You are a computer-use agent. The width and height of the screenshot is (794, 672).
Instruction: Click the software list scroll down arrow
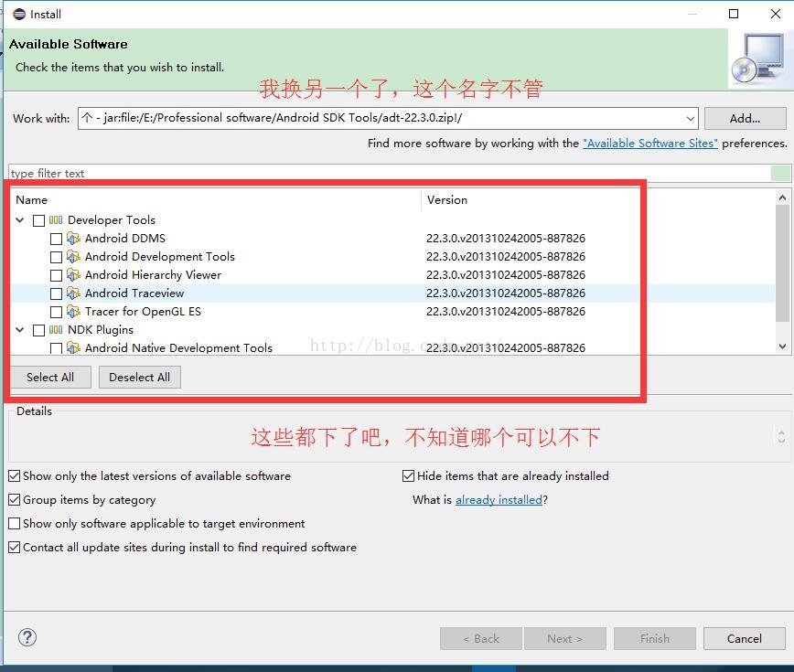pos(782,347)
